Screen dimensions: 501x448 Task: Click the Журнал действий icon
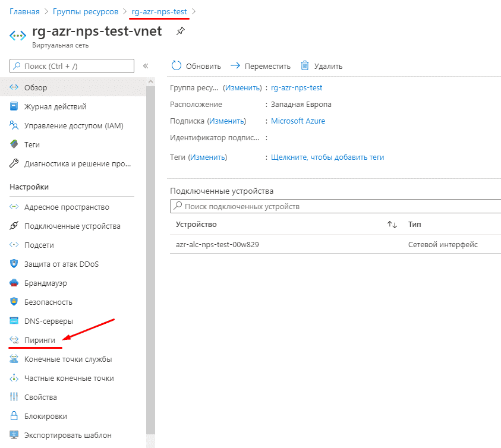pyautogui.click(x=15, y=106)
